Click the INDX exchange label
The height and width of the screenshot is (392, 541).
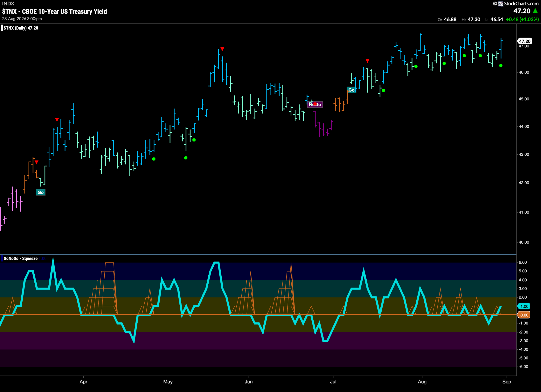[8, 3]
